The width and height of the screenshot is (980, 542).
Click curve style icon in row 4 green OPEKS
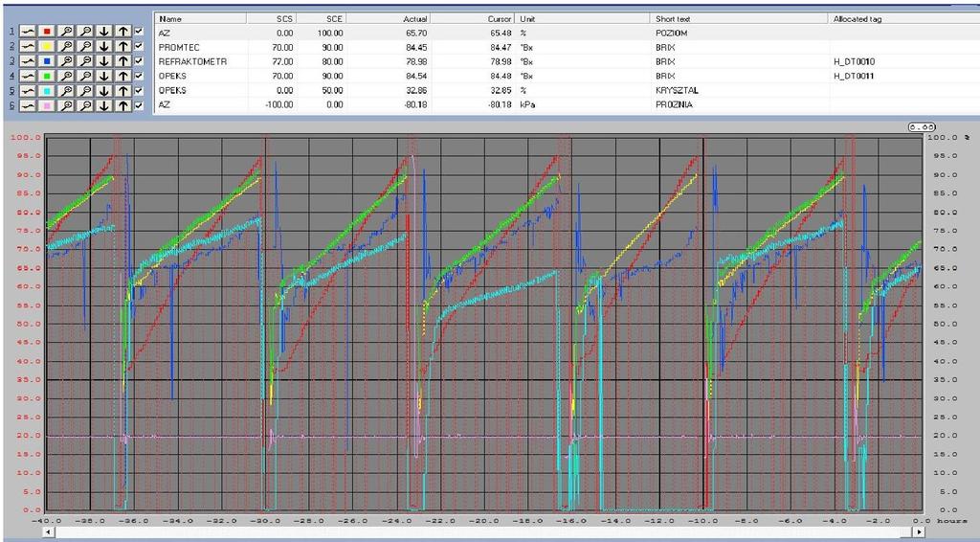click(28, 76)
